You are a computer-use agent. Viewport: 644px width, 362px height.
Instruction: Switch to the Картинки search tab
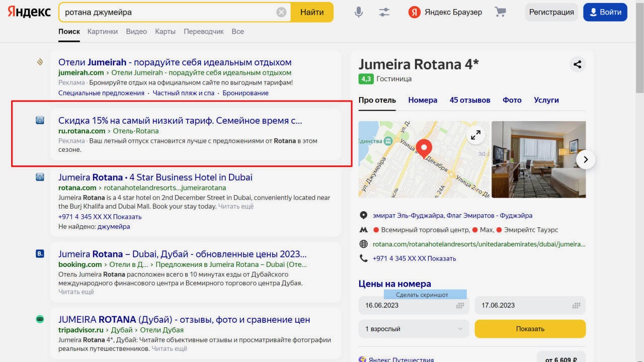[102, 31]
